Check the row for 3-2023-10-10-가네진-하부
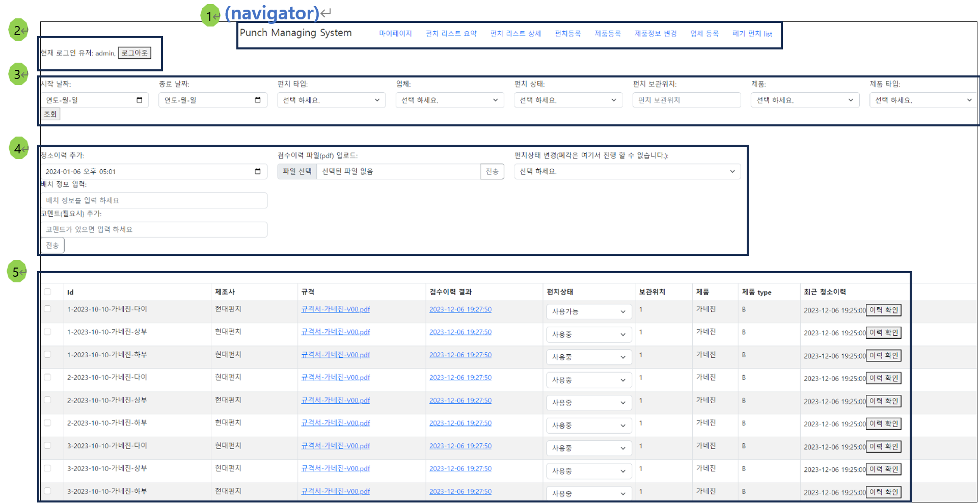 (47, 490)
